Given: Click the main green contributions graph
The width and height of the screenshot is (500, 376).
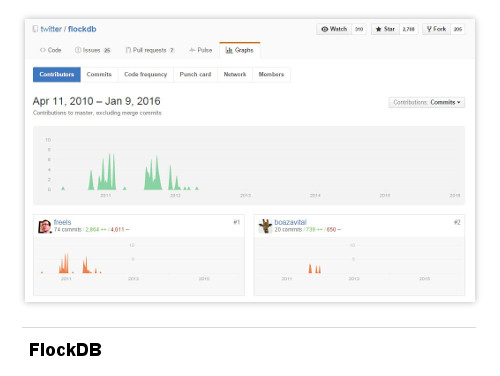Looking at the screenshot, I should tap(249, 165).
